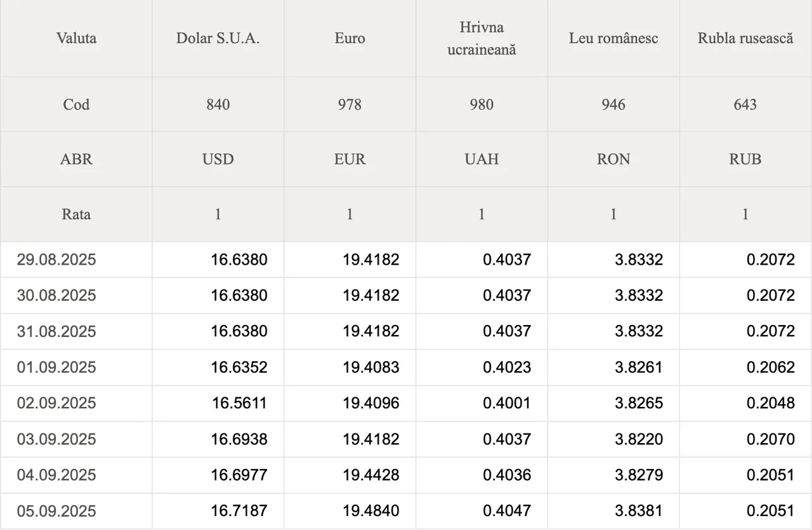Click the Euro column header

coord(350,38)
